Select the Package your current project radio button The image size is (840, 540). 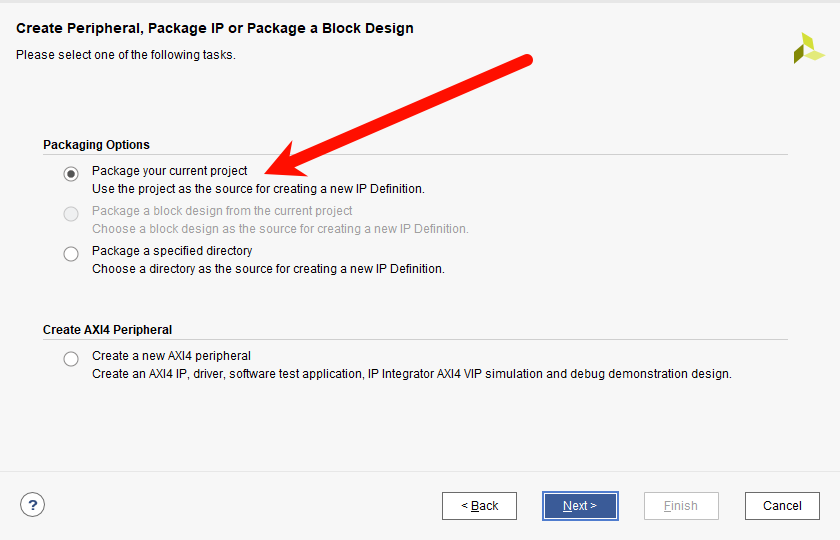71,174
